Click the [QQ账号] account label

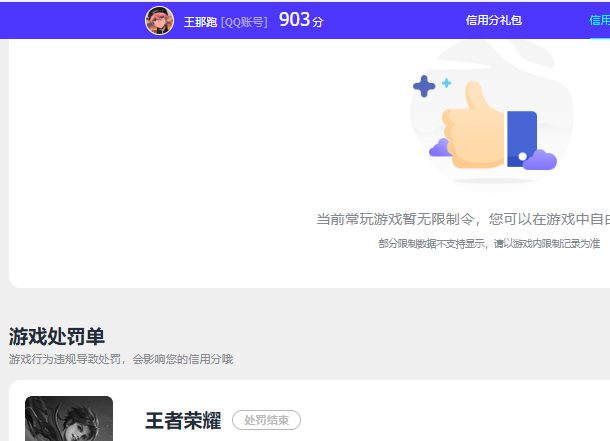coord(244,22)
